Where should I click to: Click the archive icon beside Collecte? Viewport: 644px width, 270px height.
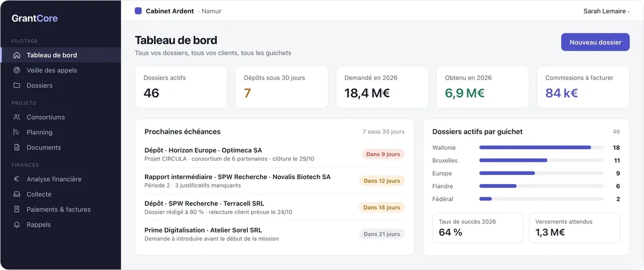point(17,194)
